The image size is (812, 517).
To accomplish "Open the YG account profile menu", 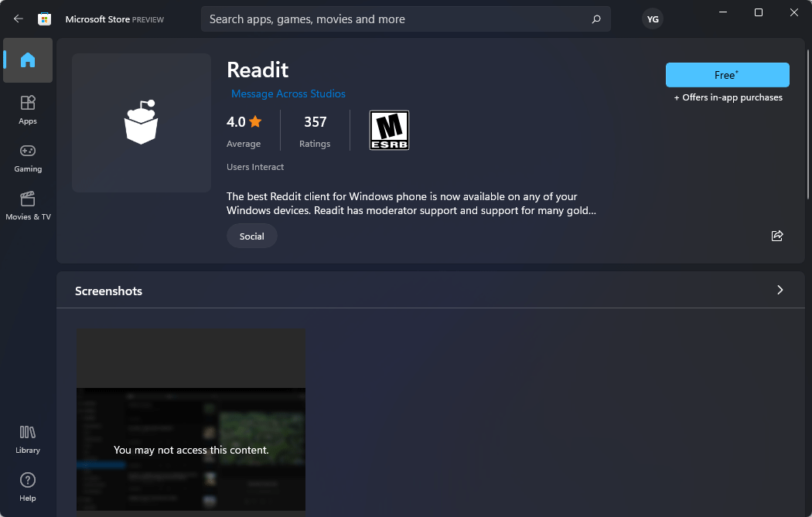I will click(653, 19).
